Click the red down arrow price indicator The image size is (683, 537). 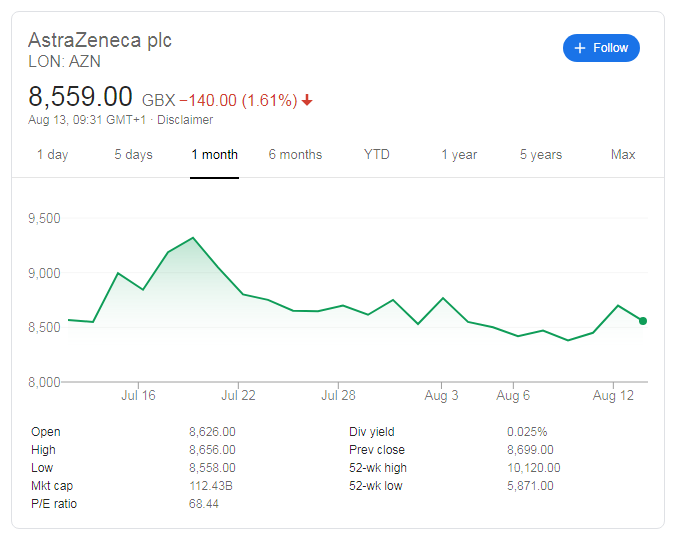(x=307, y=100)
